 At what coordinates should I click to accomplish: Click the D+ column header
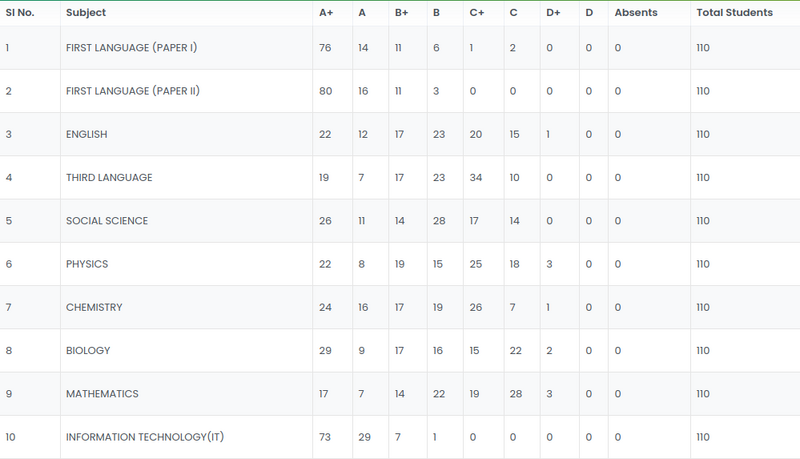pyautogui.click(x=554, y=13)
